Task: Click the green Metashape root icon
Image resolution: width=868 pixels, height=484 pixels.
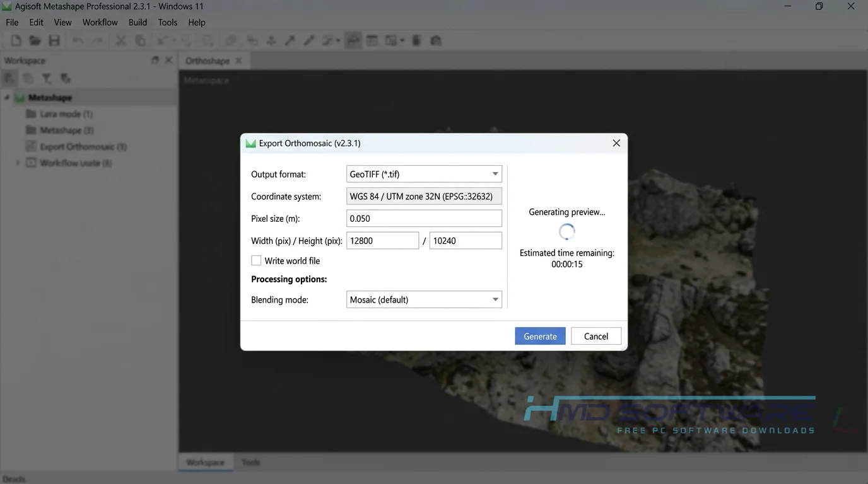Action: point(20,98)
